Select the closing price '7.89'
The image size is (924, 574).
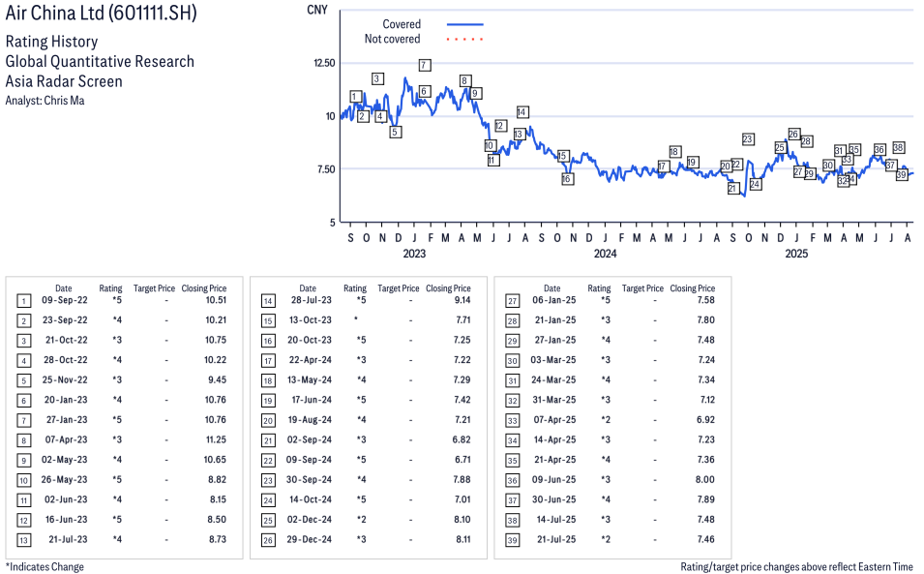tap(706, 499)
